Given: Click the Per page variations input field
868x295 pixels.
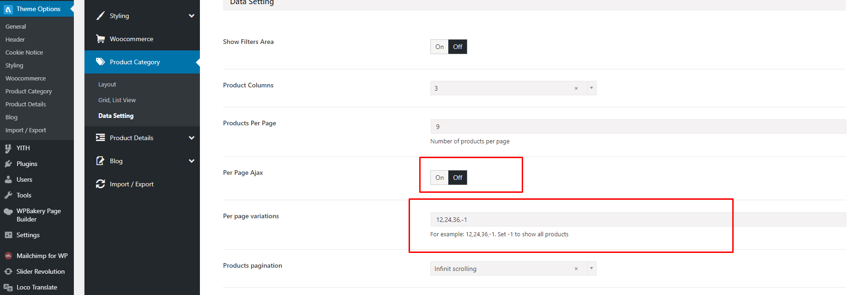Looking at the screenshot, I should 637,220.
